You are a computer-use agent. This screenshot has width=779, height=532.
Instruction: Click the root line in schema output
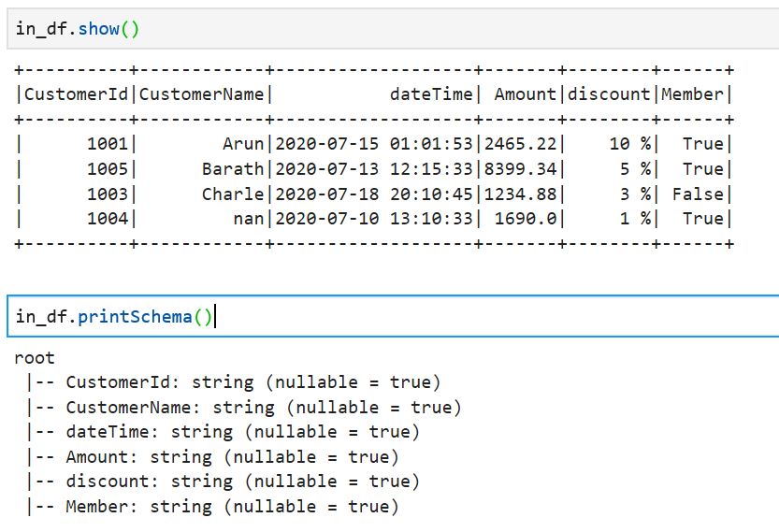click(x=35, y=358)
